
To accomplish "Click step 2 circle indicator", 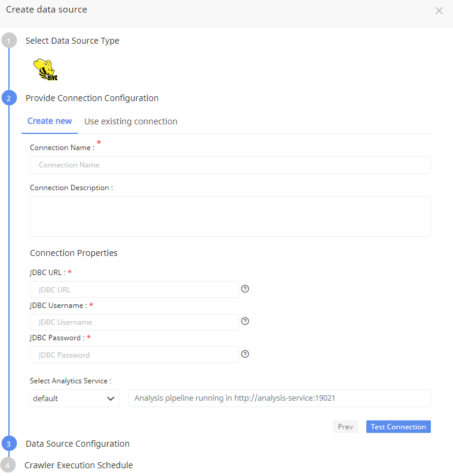I will coord(9,98).
